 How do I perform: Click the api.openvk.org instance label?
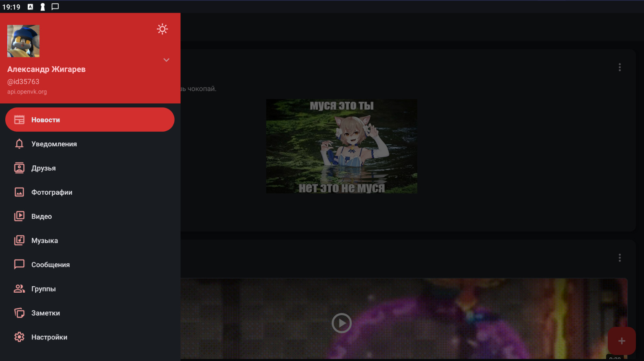[x=27, y=92]
